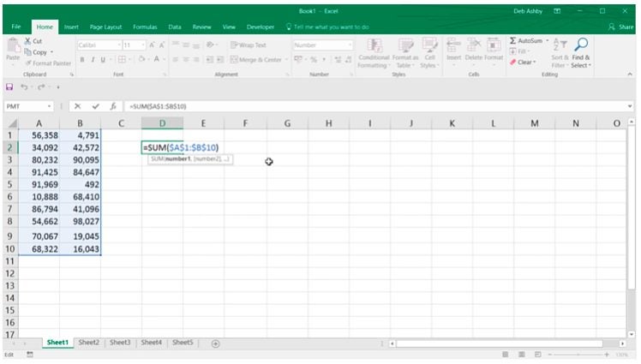Switch to the Data tab

coord(175,27)
